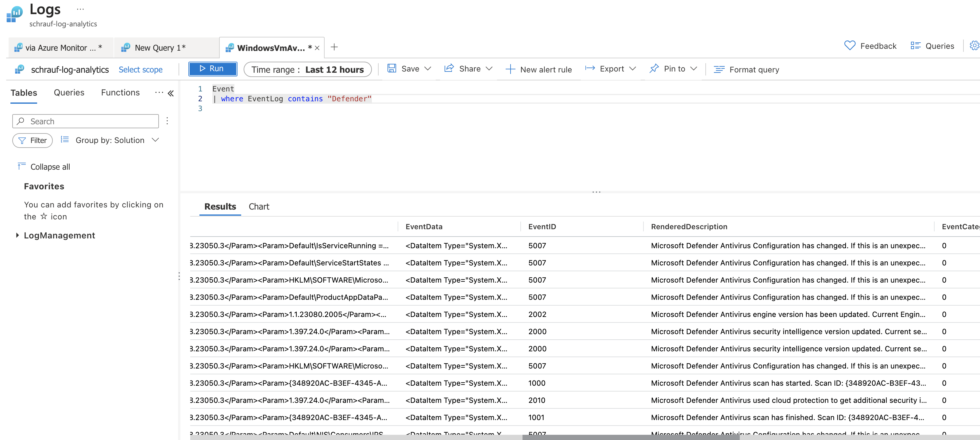Click the tables Search input field
980x440 pixels.
click(91, 121)
